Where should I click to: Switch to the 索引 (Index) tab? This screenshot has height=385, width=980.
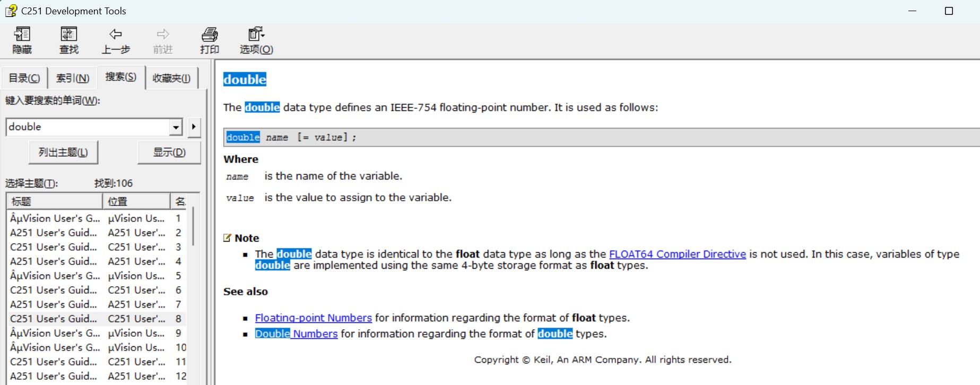click(x=73, y=78)
